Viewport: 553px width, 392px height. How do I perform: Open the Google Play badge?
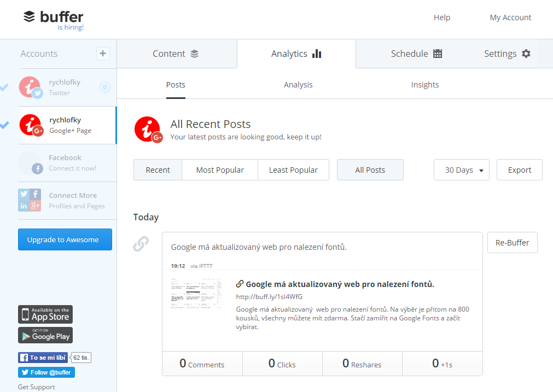[45, 335]
